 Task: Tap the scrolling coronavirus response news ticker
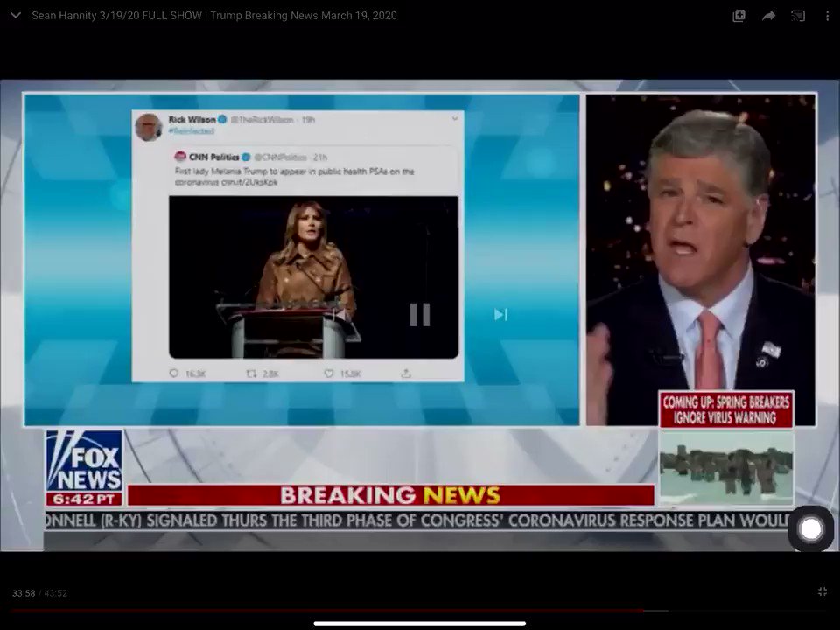tap(418, 520)
